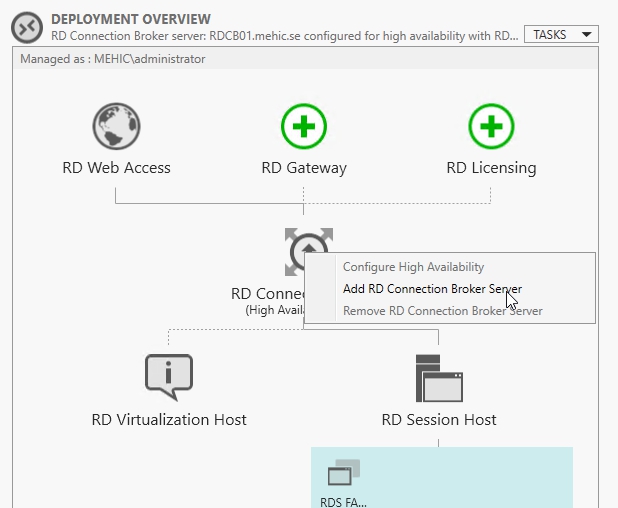
Task: Click the Deployment Overview header icon
Action: (27, 27)
